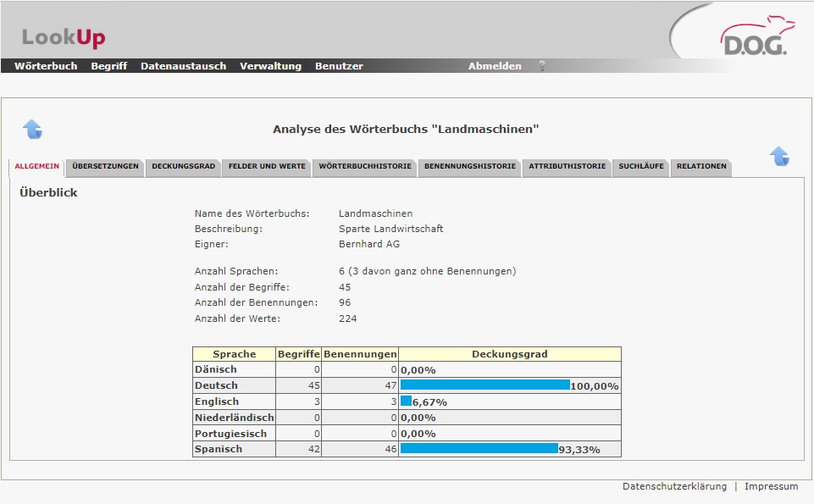The width and height of the screenshot is (814, 504).
Task: Click the blue arrow icon left of the title
Action: [32, 129]
